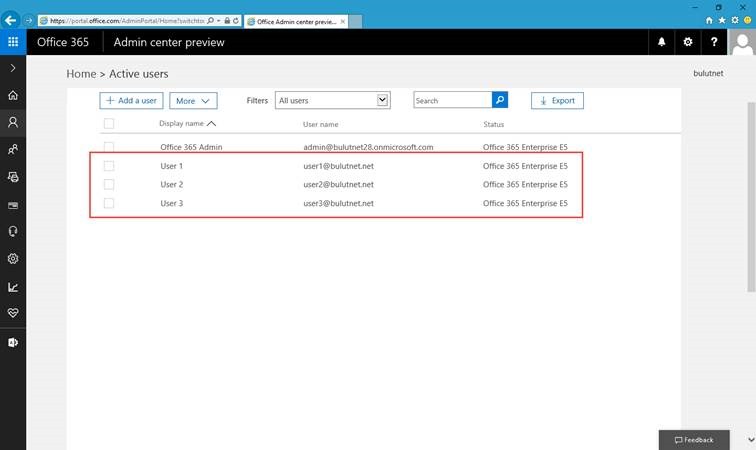Click the browser back arrow
756x450 pixels.
(11, 20)
